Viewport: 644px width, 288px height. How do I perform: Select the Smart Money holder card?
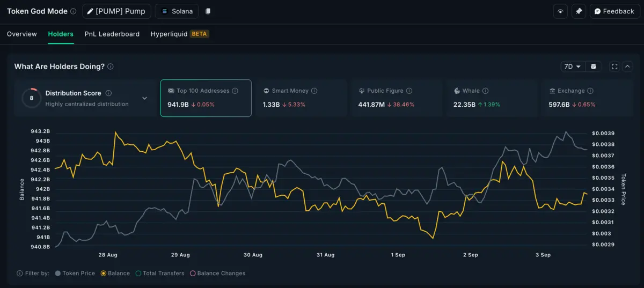pyautogui.click(x=301, y=98)
